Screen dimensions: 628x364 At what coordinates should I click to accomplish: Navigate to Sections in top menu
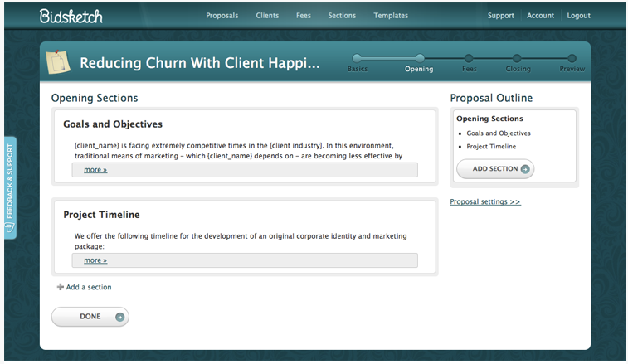point(342,15)
